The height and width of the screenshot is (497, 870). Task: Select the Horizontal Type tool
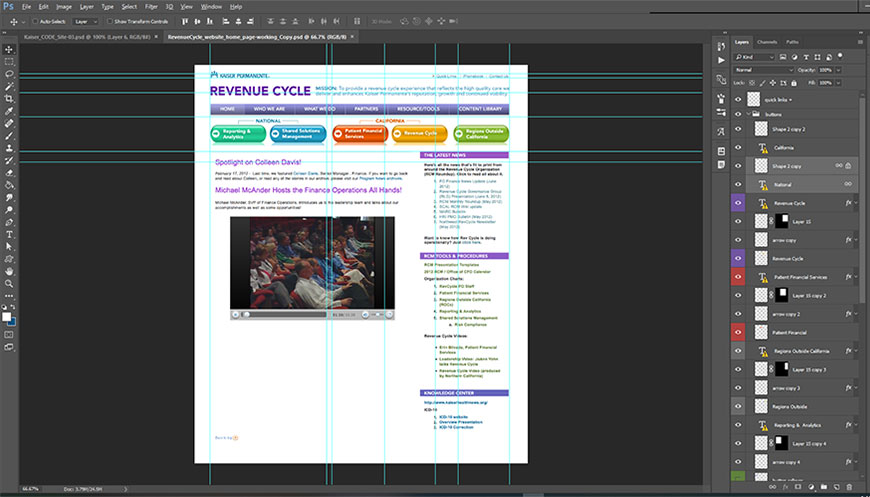point(9,235)
